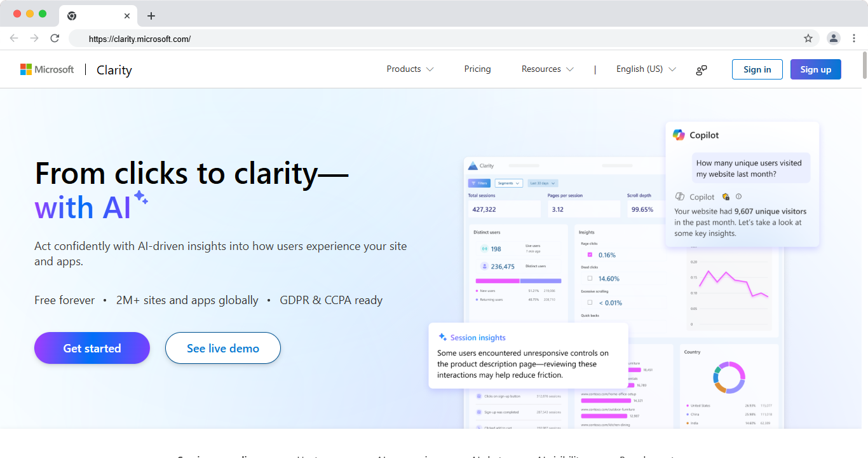Image resolution: width=868 pixels, height=458 pixels.
Task: Go back using the browser back arrow
Action: click(x=14, y=38)
